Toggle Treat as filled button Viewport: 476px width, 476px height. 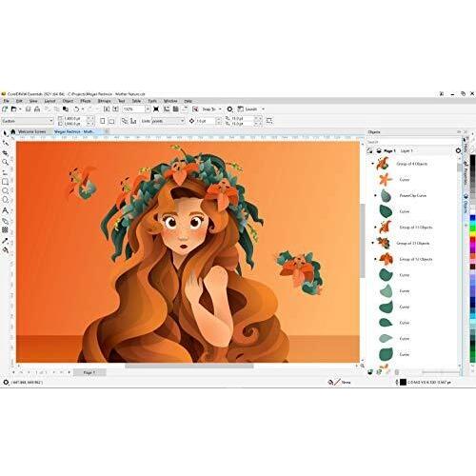pos(269,121)
